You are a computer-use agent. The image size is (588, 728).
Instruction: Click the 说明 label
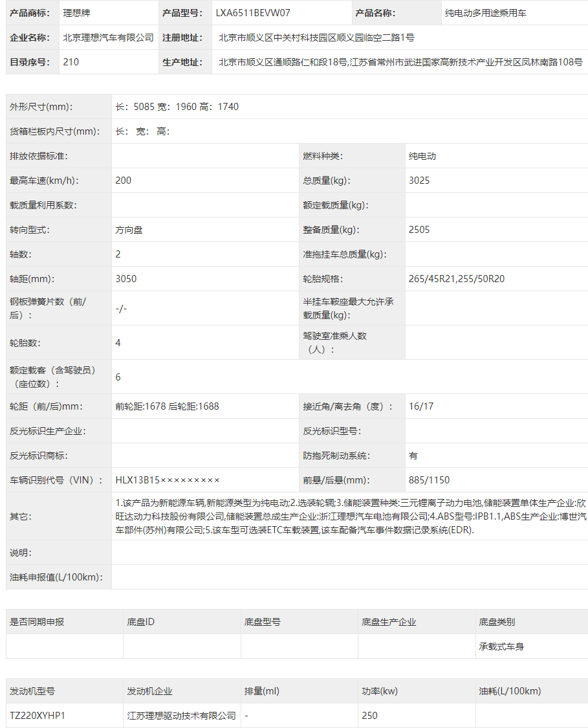21,553
